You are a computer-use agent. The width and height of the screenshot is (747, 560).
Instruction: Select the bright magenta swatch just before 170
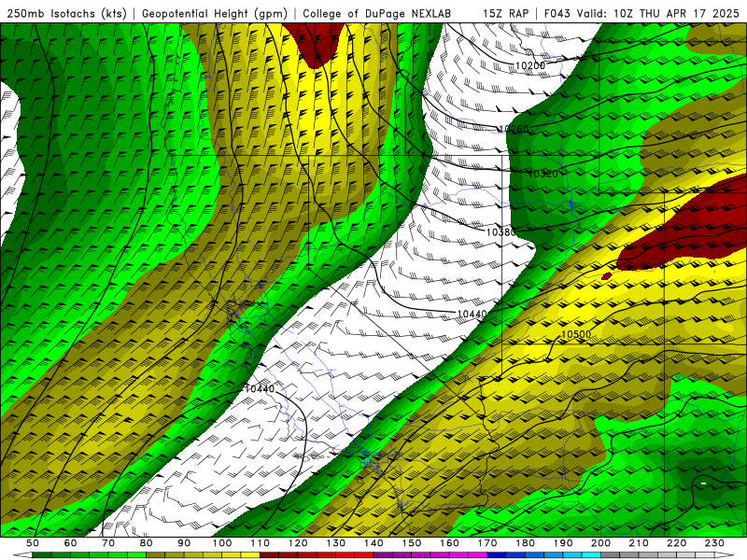[x=477, y=555]
